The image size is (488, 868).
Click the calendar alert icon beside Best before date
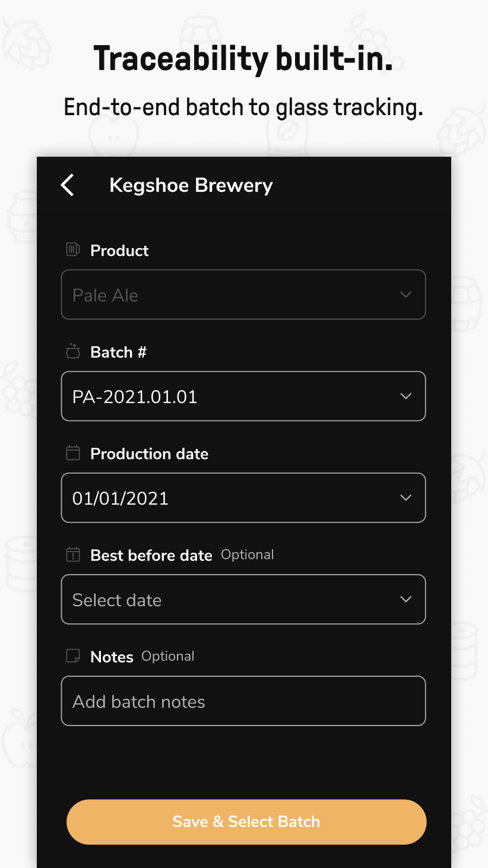72,555
